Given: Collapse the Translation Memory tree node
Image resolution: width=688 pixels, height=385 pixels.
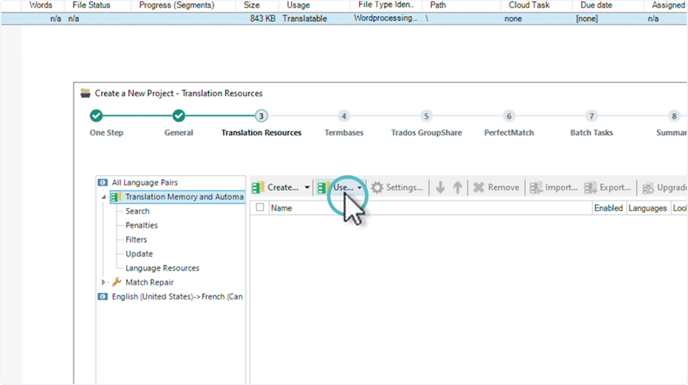Looking at the screenshot, I should [x=104, y=197].
